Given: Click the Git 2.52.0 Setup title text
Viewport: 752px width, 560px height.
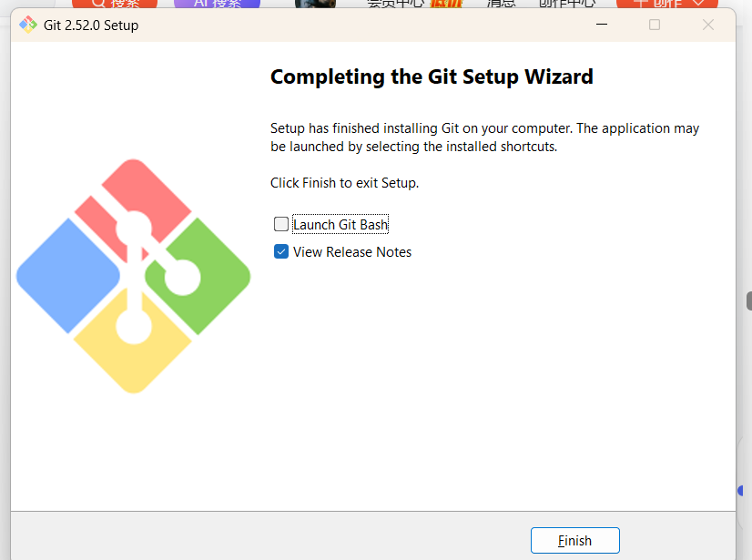Looking at the screenshot, I should pos(91,25).
